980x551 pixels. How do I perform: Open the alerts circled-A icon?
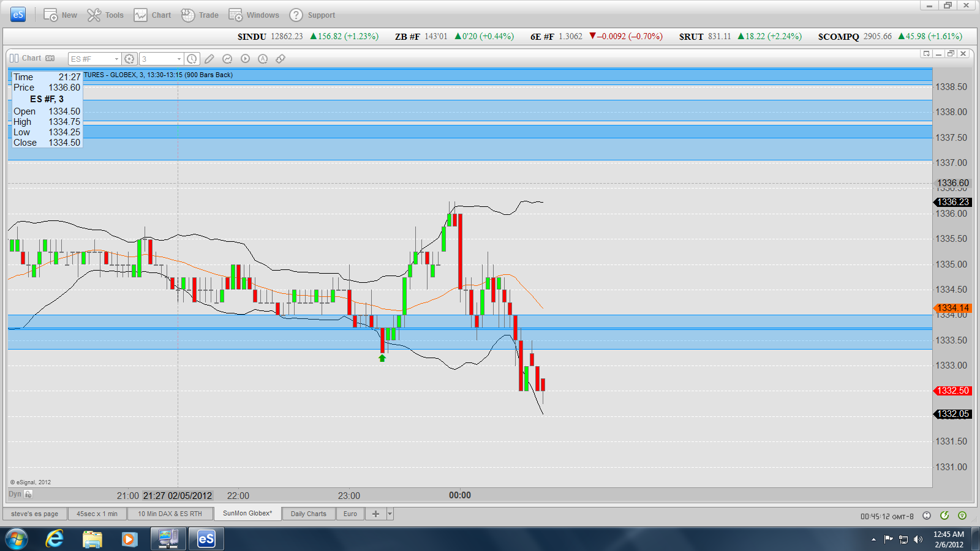(263, 59)
